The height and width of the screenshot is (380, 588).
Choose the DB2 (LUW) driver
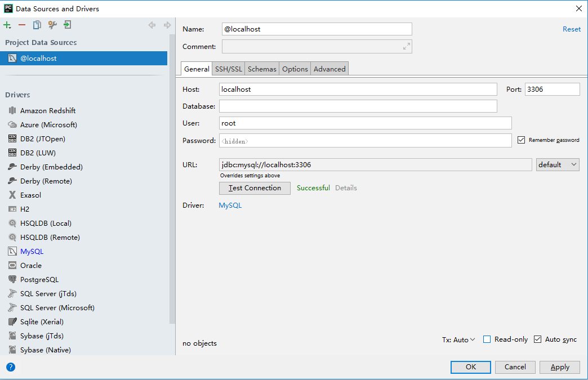38,153
